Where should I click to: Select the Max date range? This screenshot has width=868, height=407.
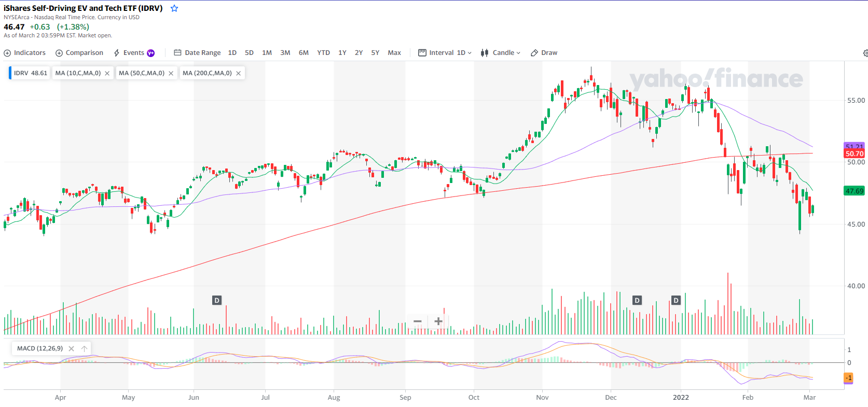click(x=394, y=53)
